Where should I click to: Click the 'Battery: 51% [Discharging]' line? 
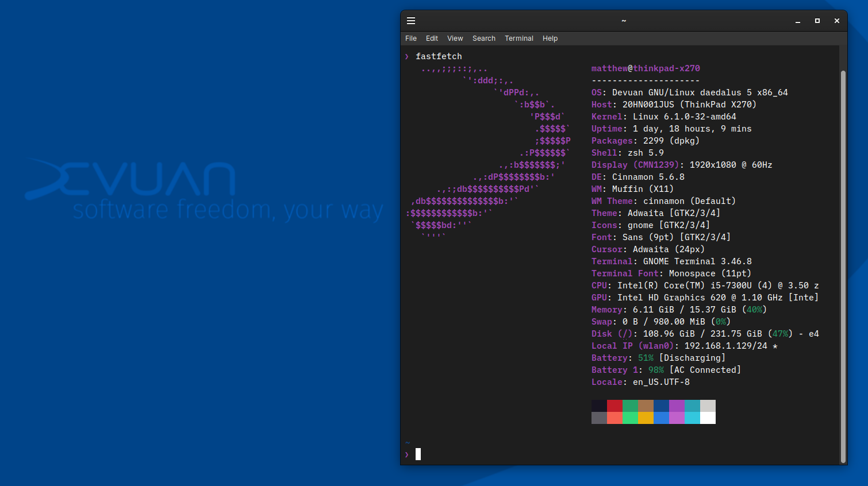(658, 358)
